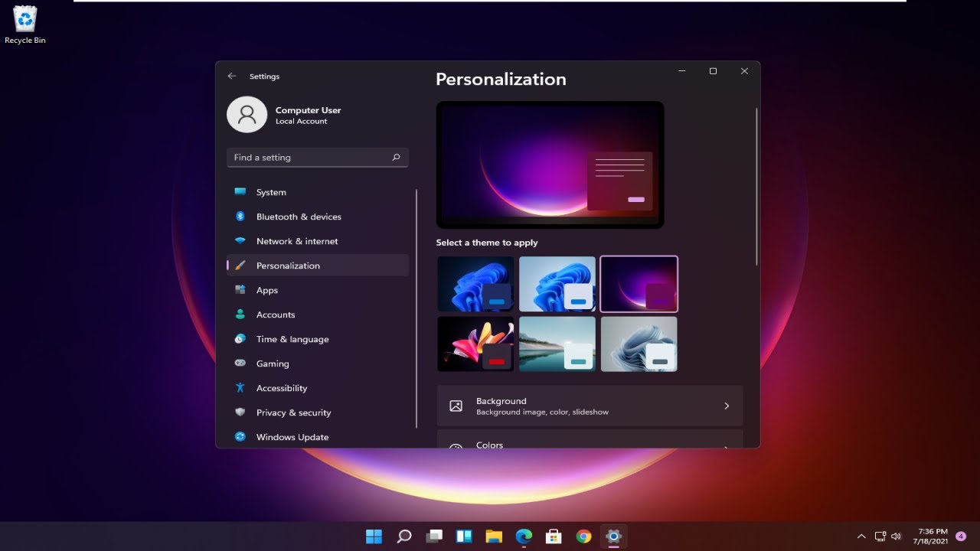Click the large theme preview image
The height and width of the screenshot is (551, 980).
coord(550,165)
